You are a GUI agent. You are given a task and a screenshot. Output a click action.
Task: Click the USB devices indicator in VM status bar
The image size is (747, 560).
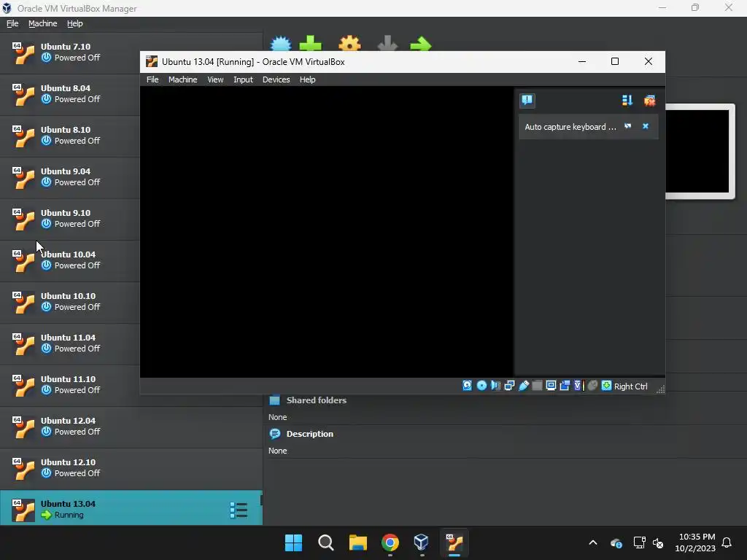[524, 386]
